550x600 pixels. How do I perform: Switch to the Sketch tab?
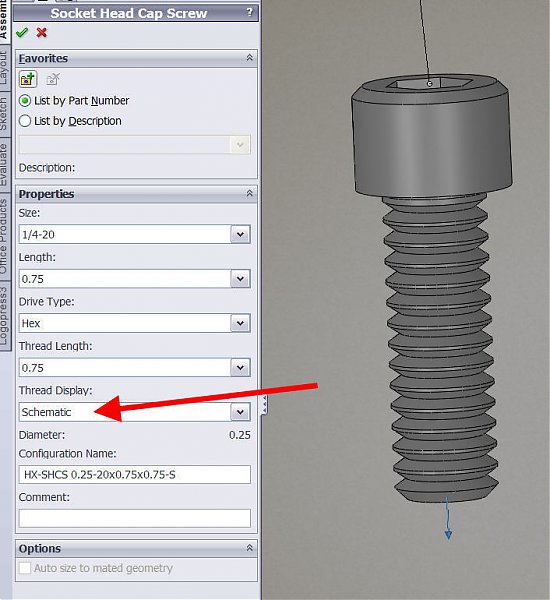tap(4, 113)
